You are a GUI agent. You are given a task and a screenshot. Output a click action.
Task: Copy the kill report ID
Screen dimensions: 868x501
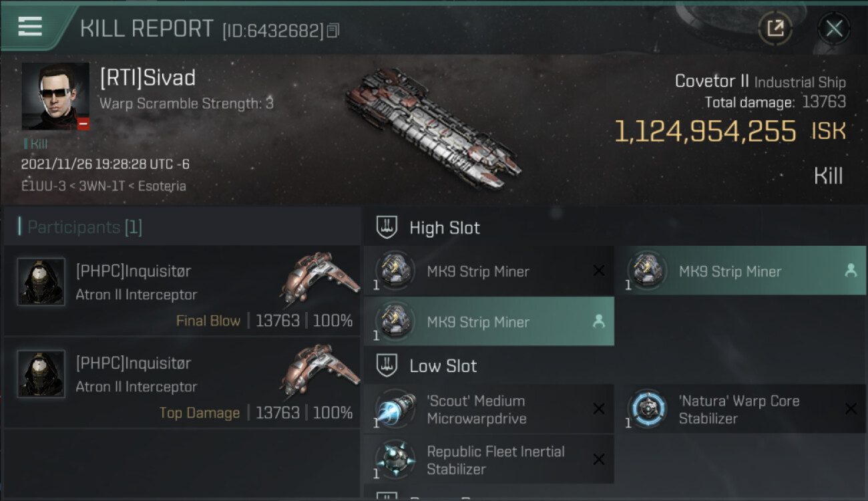tap(333, 30)
